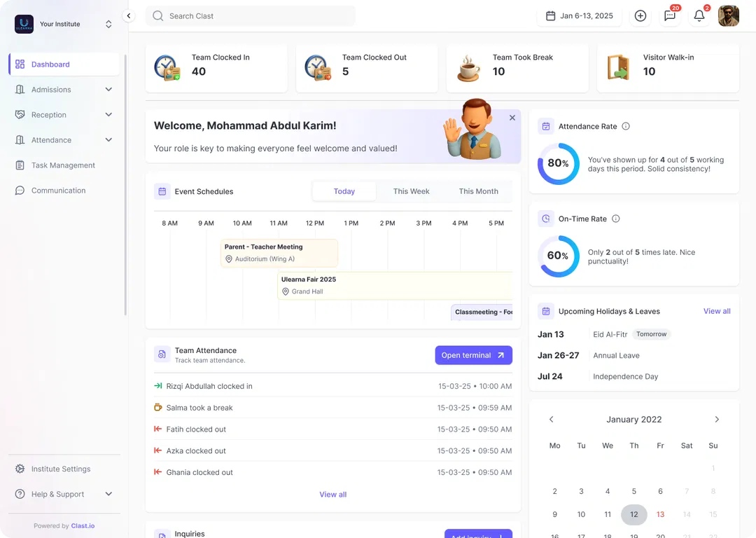Click the Visitor Walk-in door icon

(x=618, y=68)
